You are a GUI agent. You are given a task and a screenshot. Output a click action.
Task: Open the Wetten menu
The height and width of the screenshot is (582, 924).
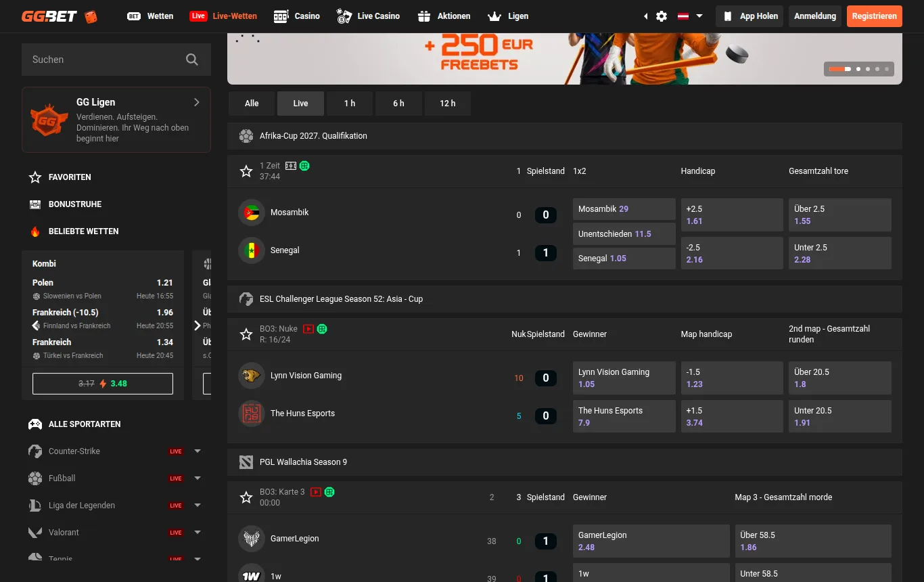coord(150,16)
